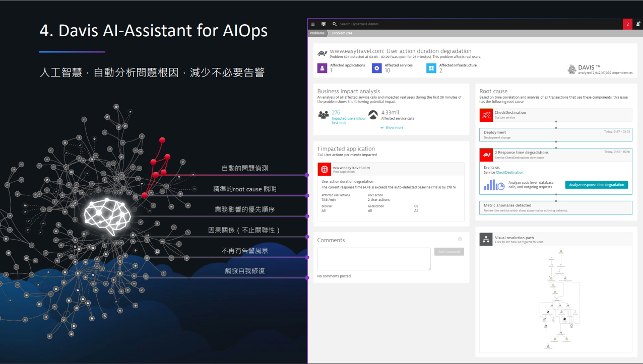Image resolution: width=643 pixels, height=364 pixels.
Task: Click the red turtle response time degradation icon
Action: (x=486, y=155)
